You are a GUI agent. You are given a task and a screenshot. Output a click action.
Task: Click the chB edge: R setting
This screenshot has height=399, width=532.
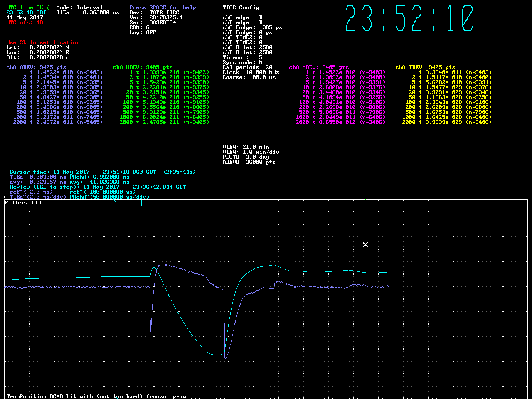(242, 22)
